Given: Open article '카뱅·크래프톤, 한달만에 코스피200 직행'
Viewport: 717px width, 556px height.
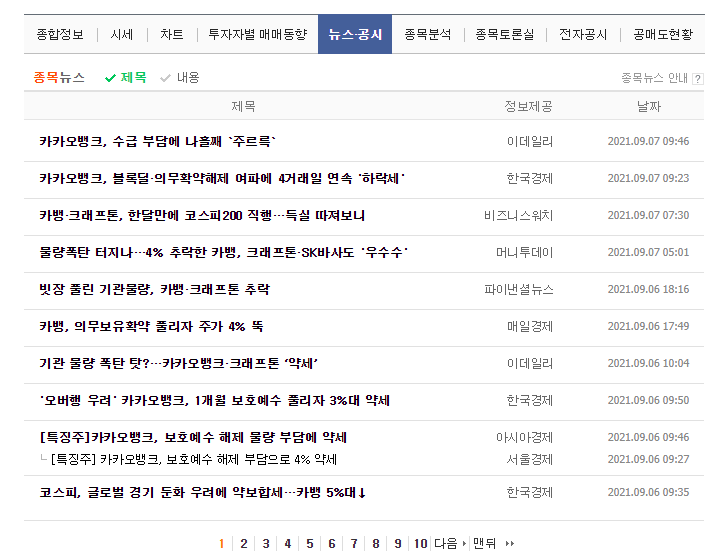Looking at the screenshot, I should pyautogui.click(x=202, y=215).
